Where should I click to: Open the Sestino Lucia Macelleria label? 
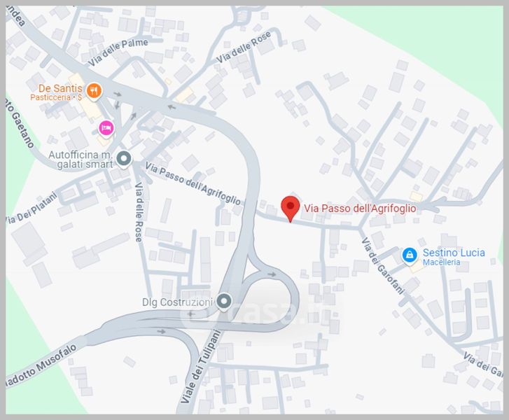click(x=454, y=257)
